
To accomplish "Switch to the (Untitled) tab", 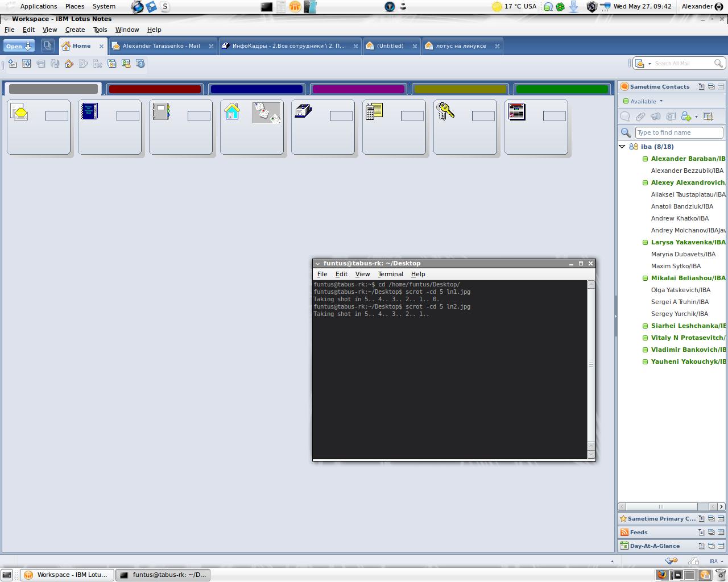I will tap(391, 46).
